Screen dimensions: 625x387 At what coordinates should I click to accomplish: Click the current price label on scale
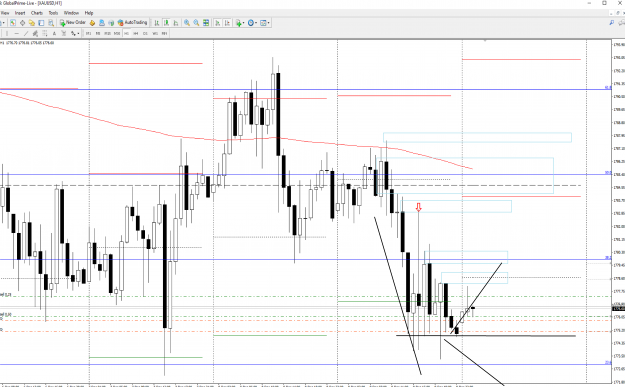coord(618,308)
